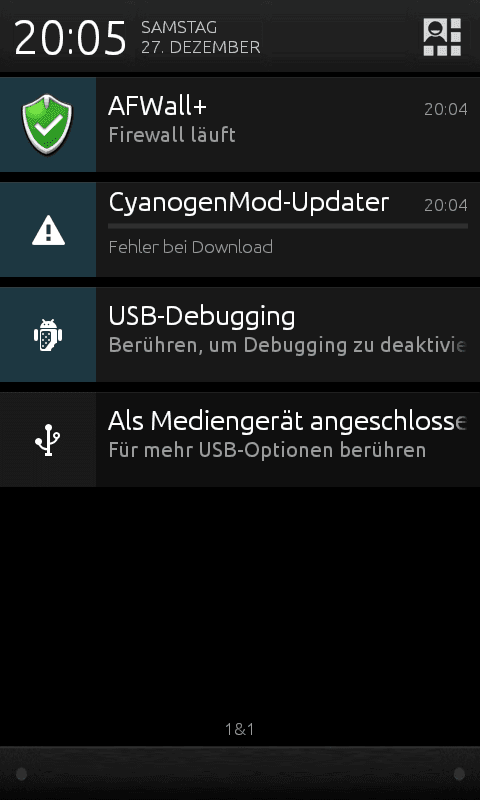
Task: Tap 'Berühren, um Debugging zu deaktivieren' text
Action: 288,345
